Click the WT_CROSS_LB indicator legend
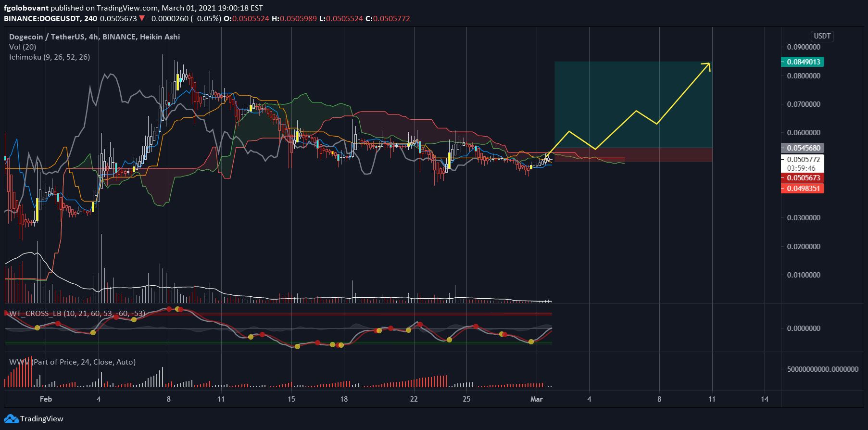 [x=77, y=314]
